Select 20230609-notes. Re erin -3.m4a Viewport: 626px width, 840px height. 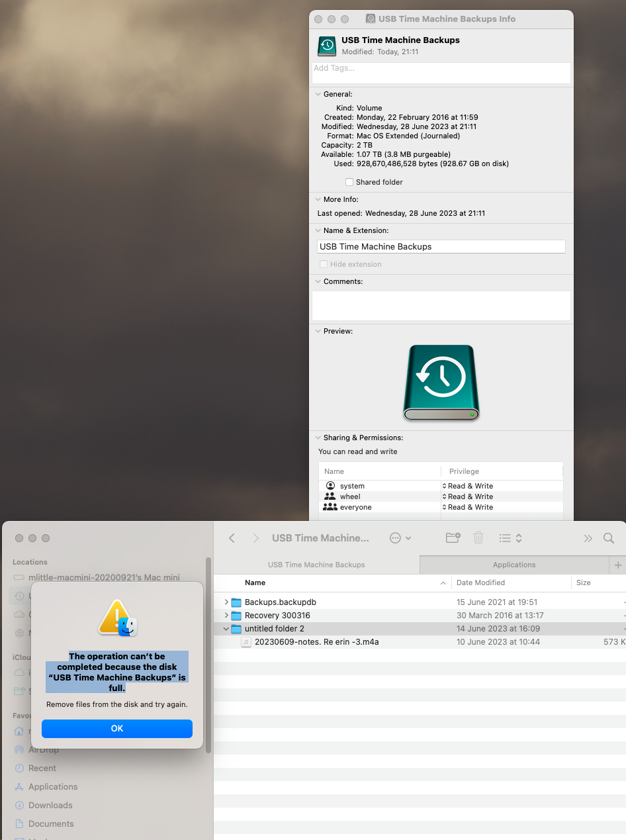click(316, 642)
